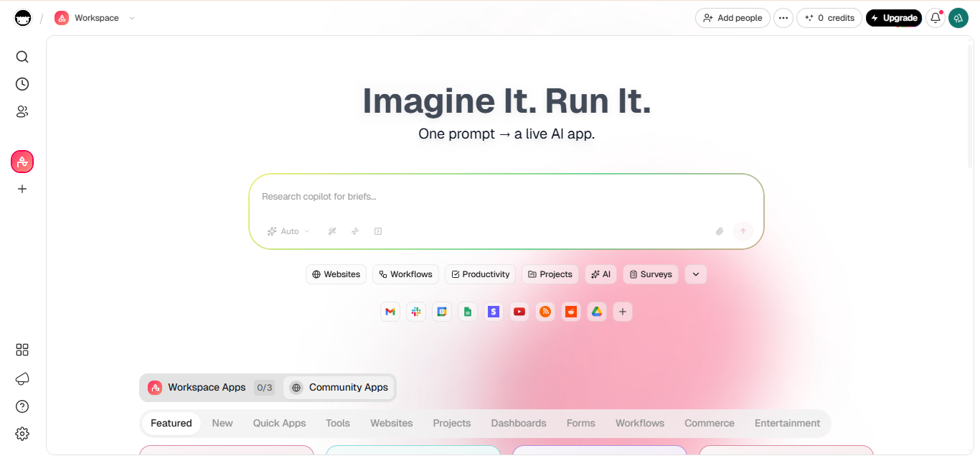980x461 pixels.
Task: Select the Forms tab
Action: tap(581, 423)
